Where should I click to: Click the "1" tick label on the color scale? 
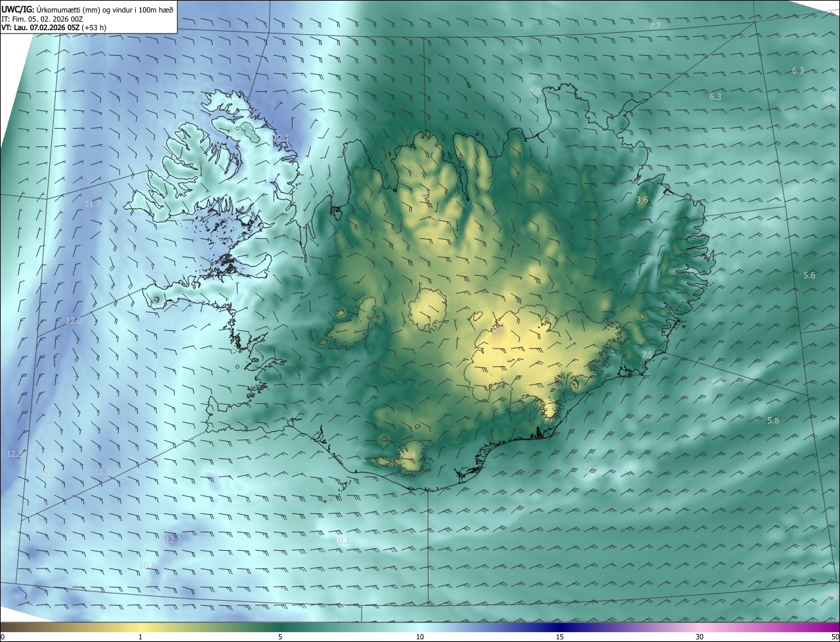point(140,637)
